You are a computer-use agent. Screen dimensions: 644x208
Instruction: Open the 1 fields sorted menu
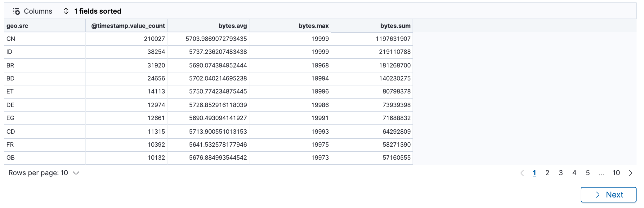97,11
